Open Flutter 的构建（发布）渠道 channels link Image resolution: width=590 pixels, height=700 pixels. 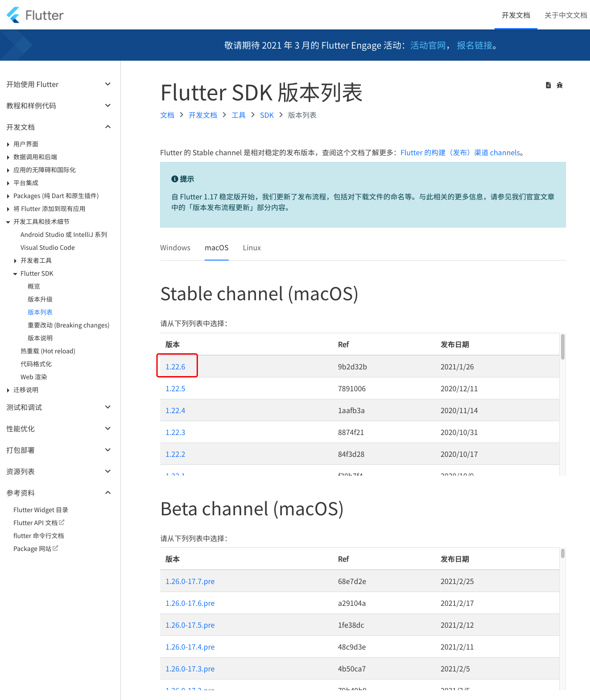pos(460,153)
